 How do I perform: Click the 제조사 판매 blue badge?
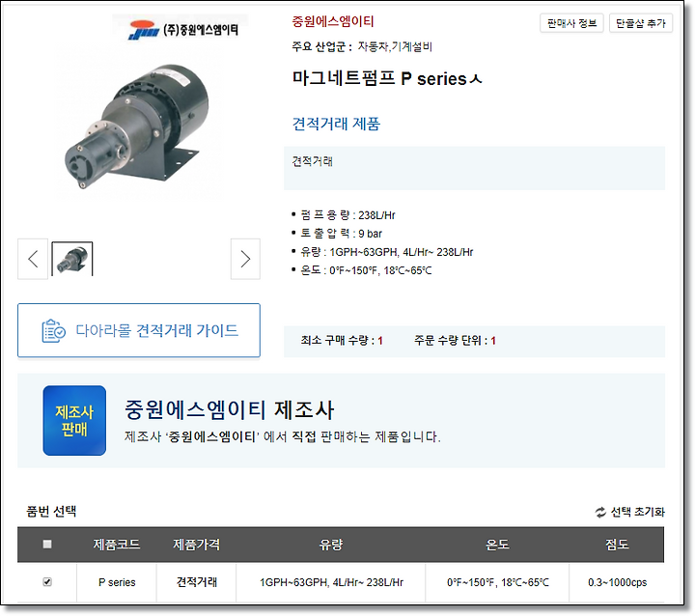pos(74,420)
